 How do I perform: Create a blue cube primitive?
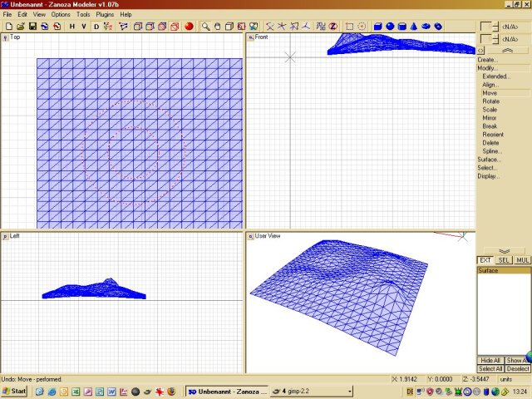378,26
